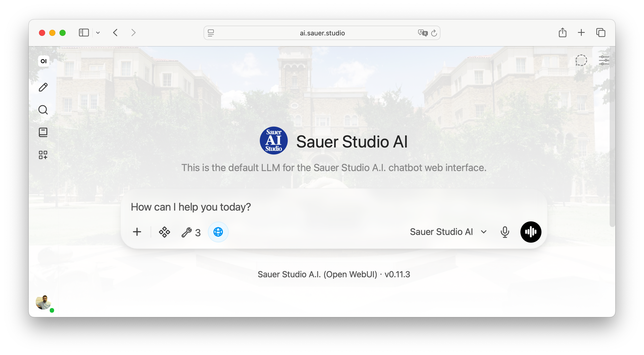Click the 'How can I help you today?' input
This screenshot has width=644, height=355.
[334, 207]
